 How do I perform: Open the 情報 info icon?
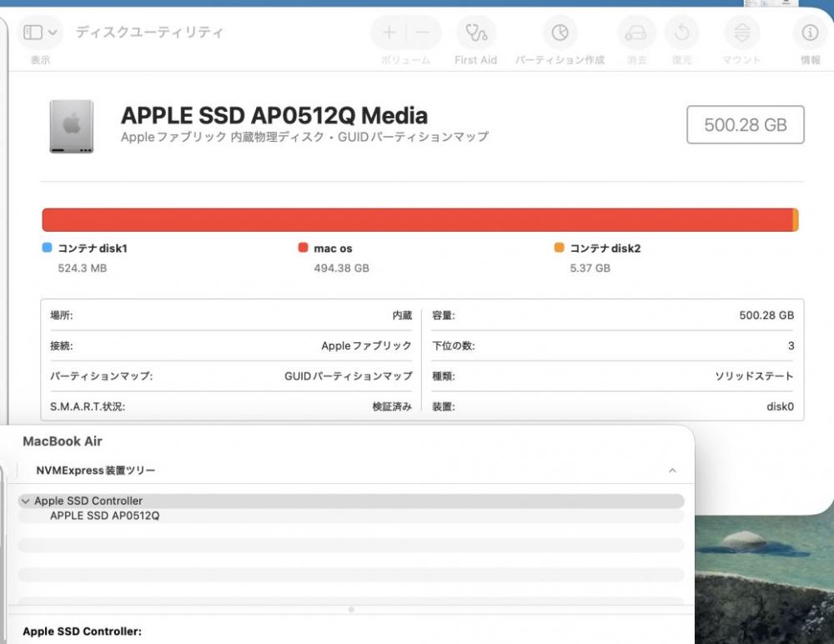point(809,33)
